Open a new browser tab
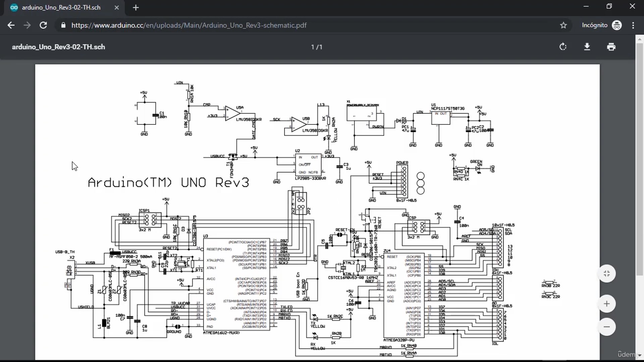Image resolution: width=644 pixels, height=362 pixels. (136, 7)
